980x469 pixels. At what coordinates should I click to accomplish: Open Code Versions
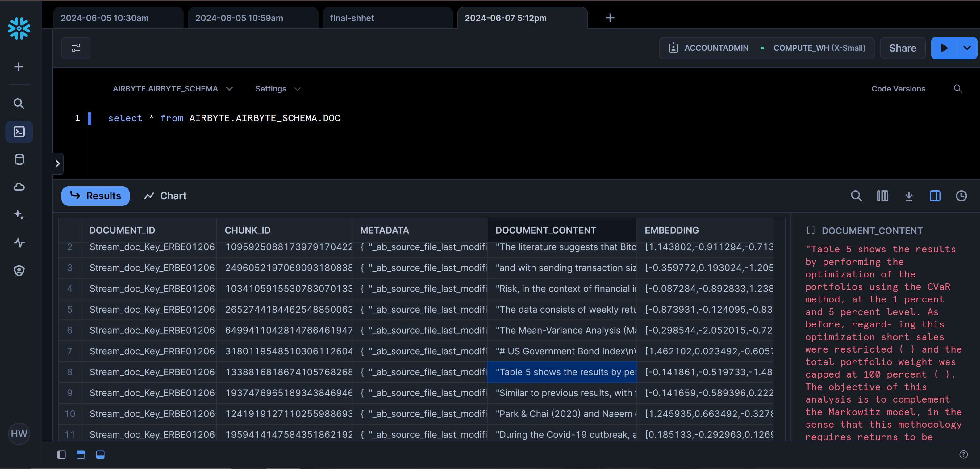point(898,89)
